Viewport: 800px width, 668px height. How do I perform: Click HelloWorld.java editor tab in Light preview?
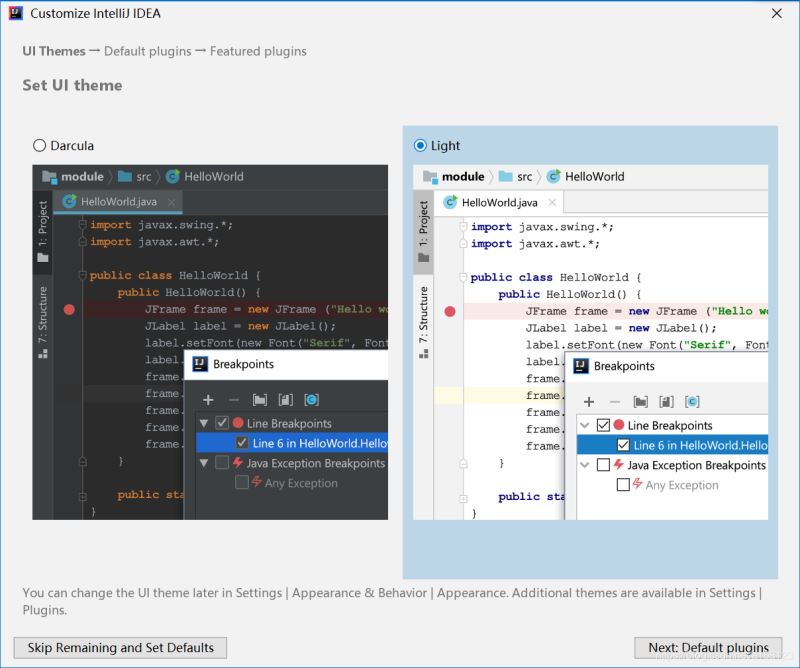point(496,203)
